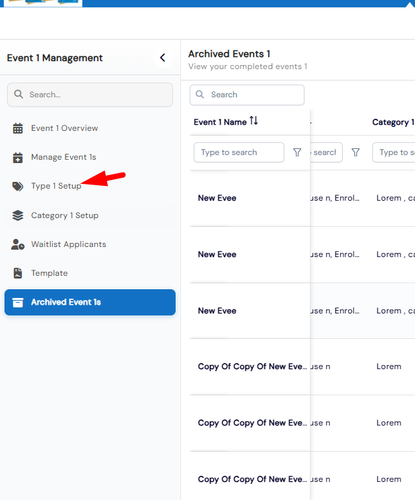Focus the sidebar Search field
The image size is (415, 500).
coord(90,95)
